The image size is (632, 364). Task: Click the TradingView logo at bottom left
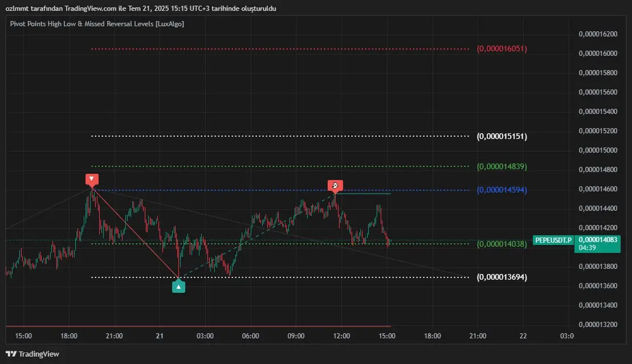coord(32,354)
